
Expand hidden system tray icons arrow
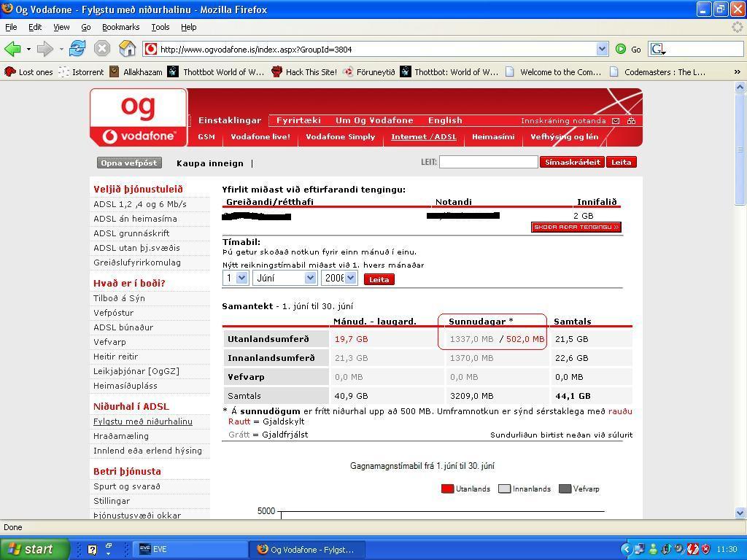(626, 549)
